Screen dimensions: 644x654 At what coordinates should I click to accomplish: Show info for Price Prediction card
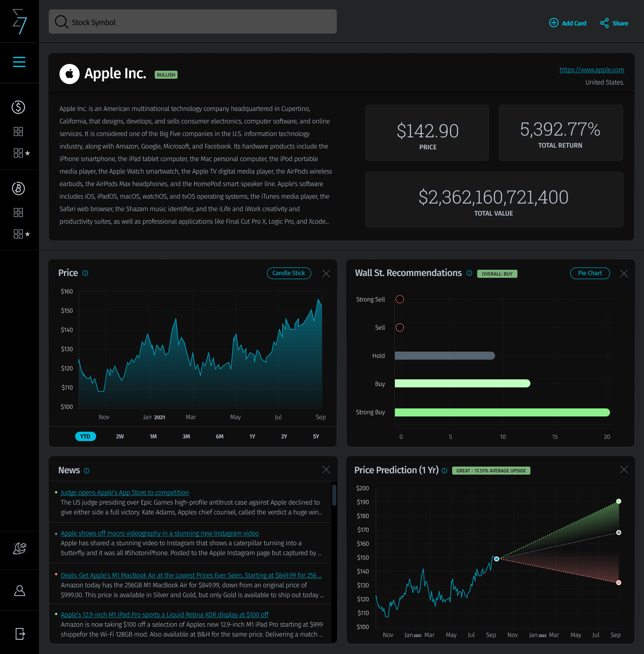[x=444, y=471]
